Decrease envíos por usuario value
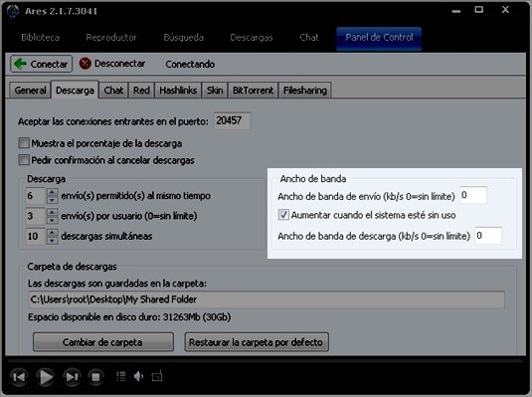This screenshot has height=397, width=532. point(52,220)
